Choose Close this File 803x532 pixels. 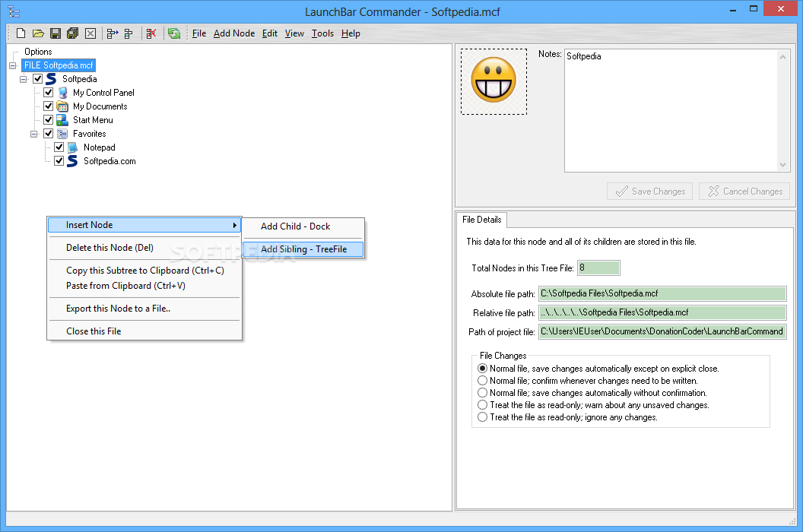coord(144,331)
